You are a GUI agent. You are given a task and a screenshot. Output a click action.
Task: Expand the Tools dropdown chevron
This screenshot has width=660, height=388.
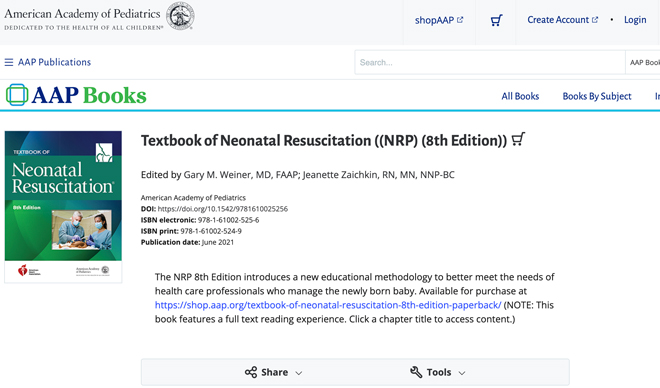pyautogui.click(x=462, y=373)
